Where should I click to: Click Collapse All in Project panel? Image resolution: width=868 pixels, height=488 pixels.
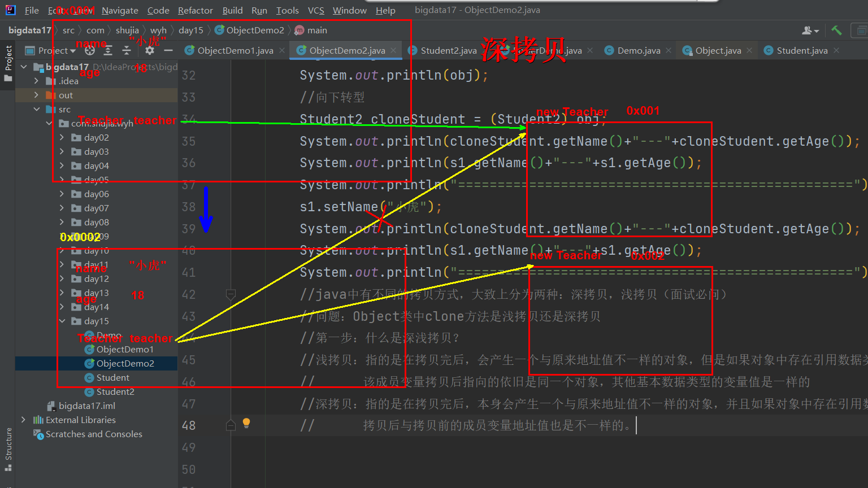[x=127, y=50]
